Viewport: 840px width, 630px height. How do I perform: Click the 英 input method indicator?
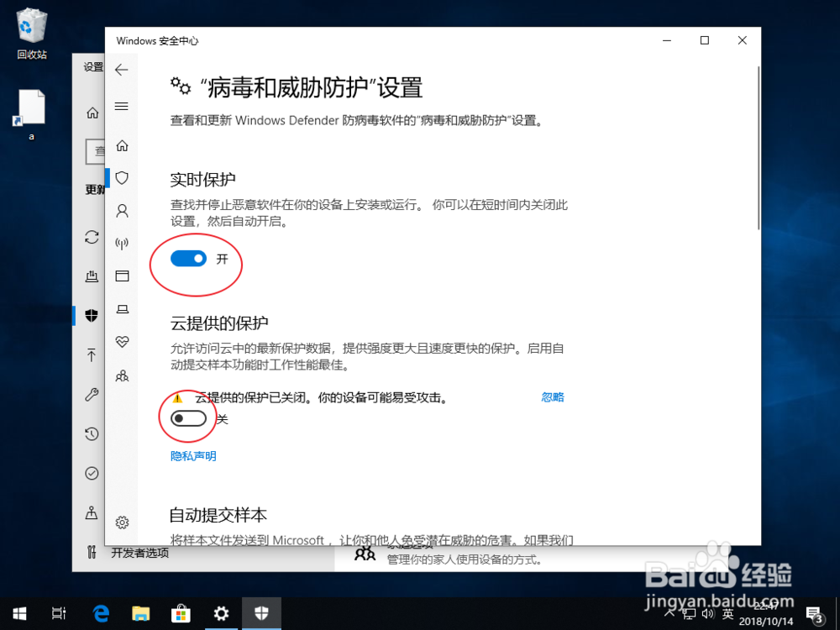(727, 614)
